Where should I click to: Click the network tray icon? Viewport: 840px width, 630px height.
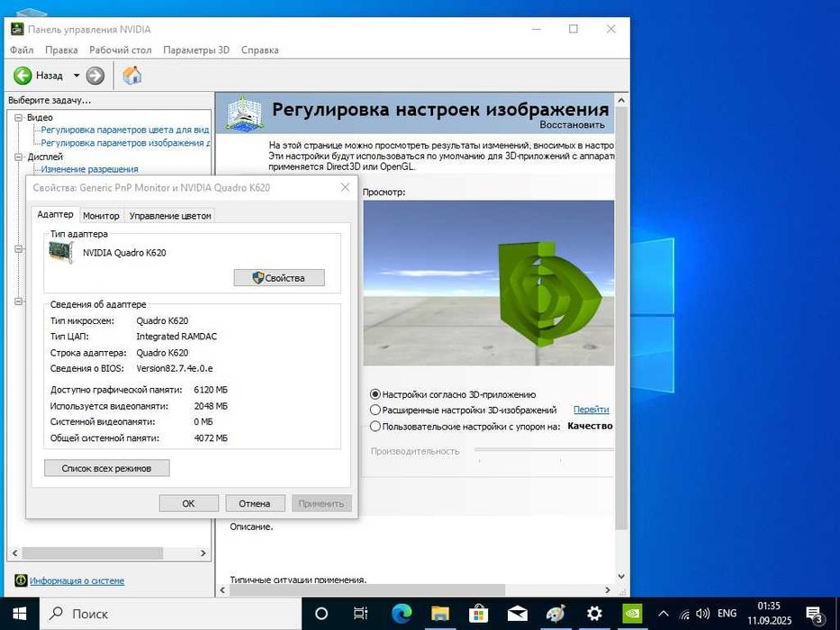[684, 614]
